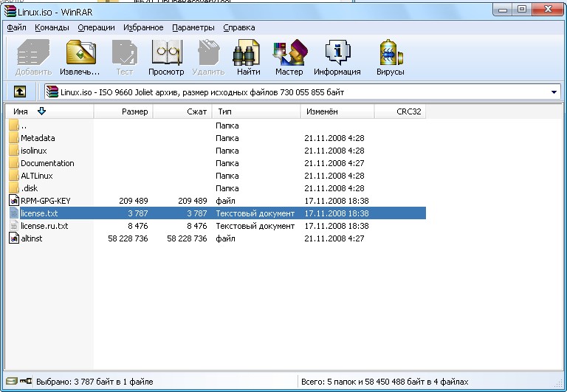The image size is (567, 392).
Task: Click the Найти (Find) binoculars icon
Action: [248, 58]
